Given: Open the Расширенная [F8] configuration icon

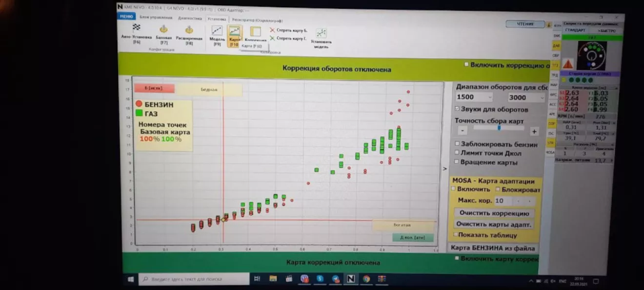Looking at the screenshot, I should (x=189, y=30).
